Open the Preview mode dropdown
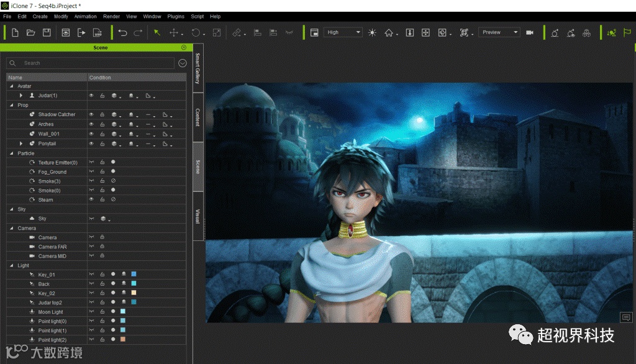 coord(499,32)
